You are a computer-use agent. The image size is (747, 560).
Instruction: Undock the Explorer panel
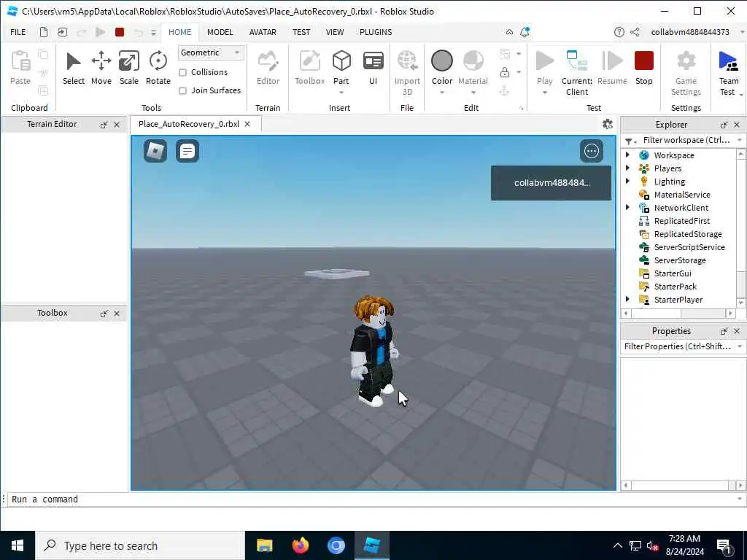pyautogui.click(x=724, y=125)
